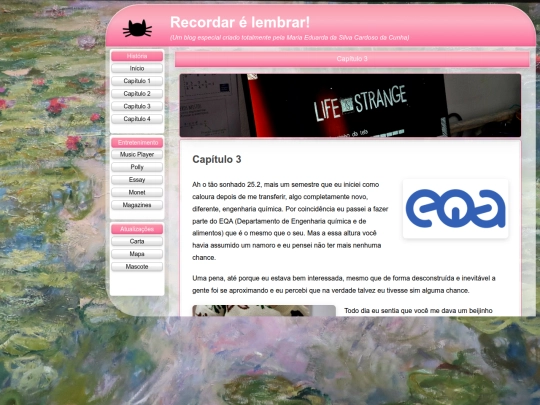This screenshot has width=540, height=405.
Task: Click the blog subtitle under the title
Action: 290,38
